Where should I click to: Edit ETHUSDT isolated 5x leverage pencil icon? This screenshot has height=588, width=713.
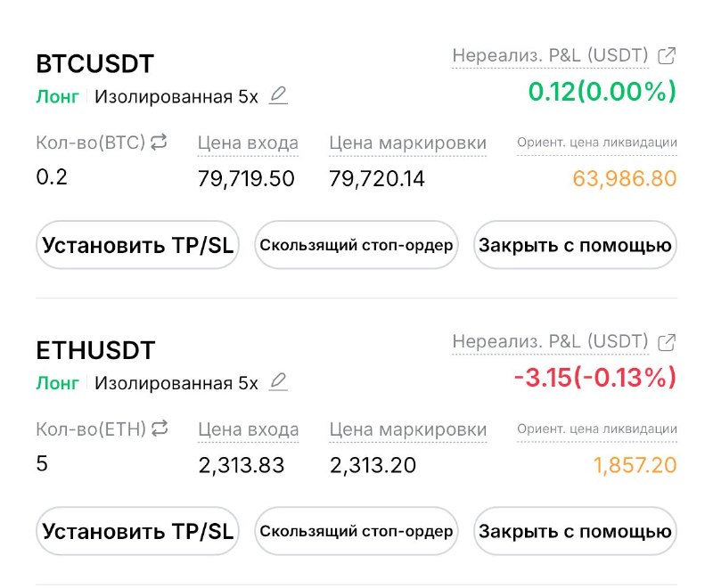278,382
